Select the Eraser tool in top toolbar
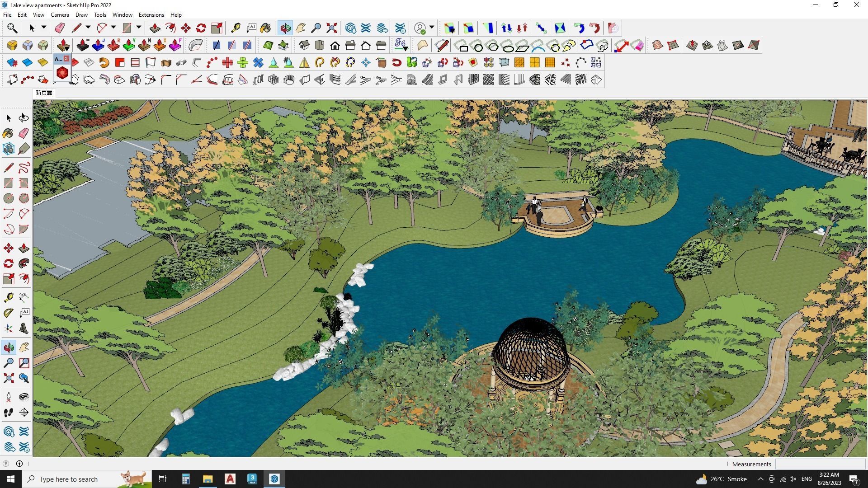This screenshot has width=868, height=488. (x=60, y=28)
